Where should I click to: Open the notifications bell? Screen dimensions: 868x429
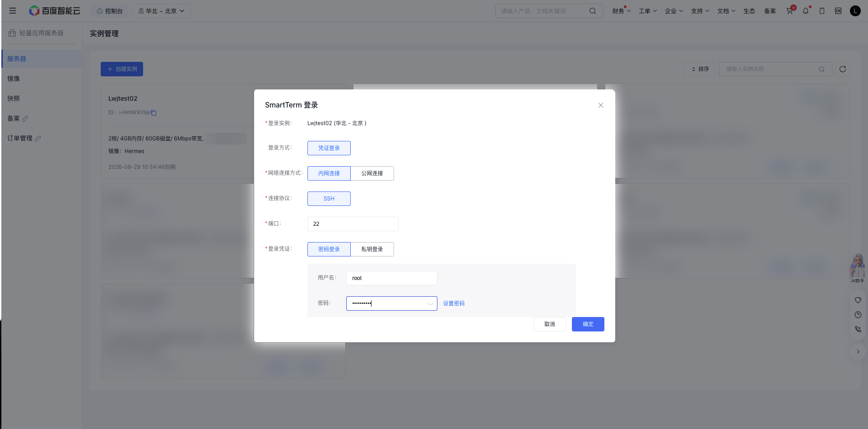[x=806, y=11]
